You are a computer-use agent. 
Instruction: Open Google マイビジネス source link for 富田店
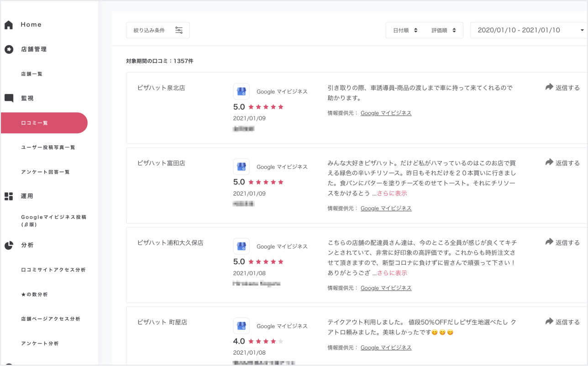[386, 208]
